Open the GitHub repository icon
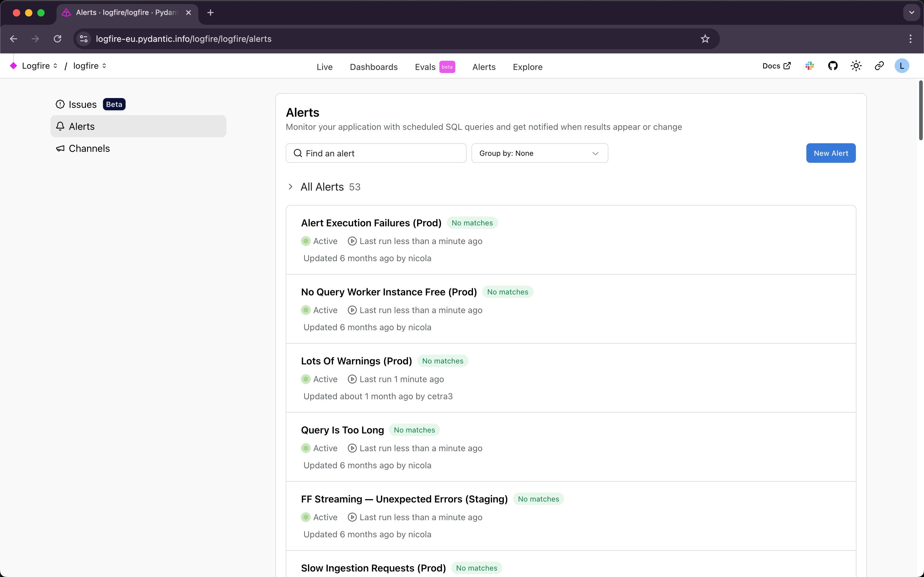The width and height of the screenshot is (924, 577). pyautogui.click(x=833, y=66)
